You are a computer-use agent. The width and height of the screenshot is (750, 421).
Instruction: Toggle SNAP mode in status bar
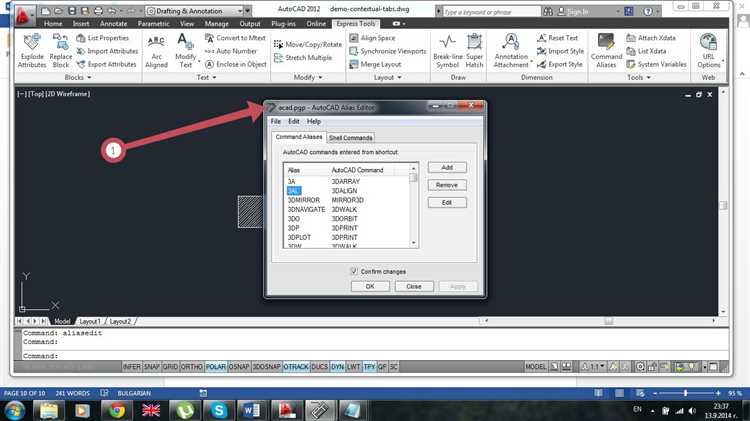[x=152, y=366]
